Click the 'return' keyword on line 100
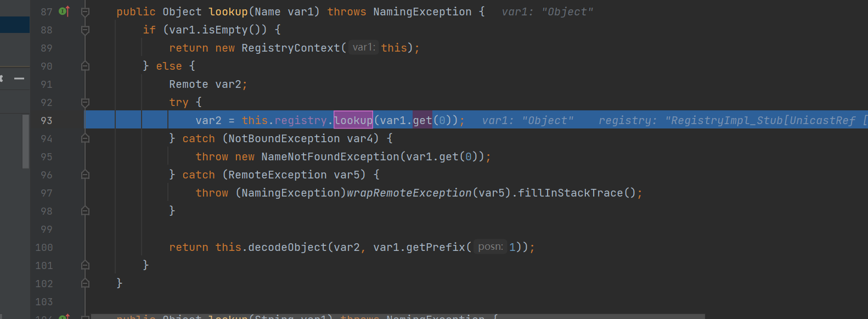868x319 pixels. tap(189, 247)
